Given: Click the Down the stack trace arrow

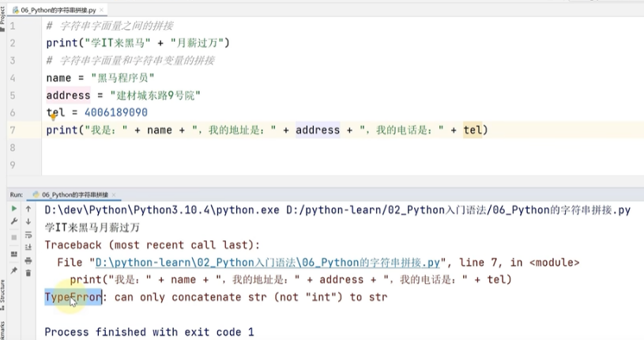Looking at the screenshot, I should [x=28, y=221].
